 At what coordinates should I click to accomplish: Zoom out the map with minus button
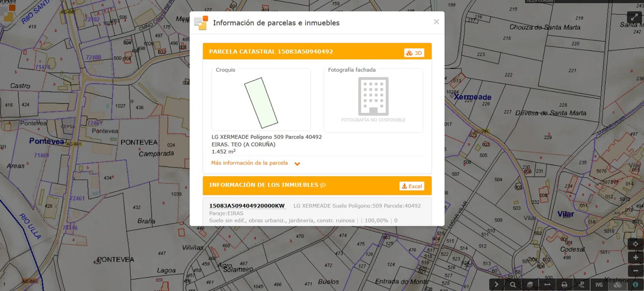635,271
